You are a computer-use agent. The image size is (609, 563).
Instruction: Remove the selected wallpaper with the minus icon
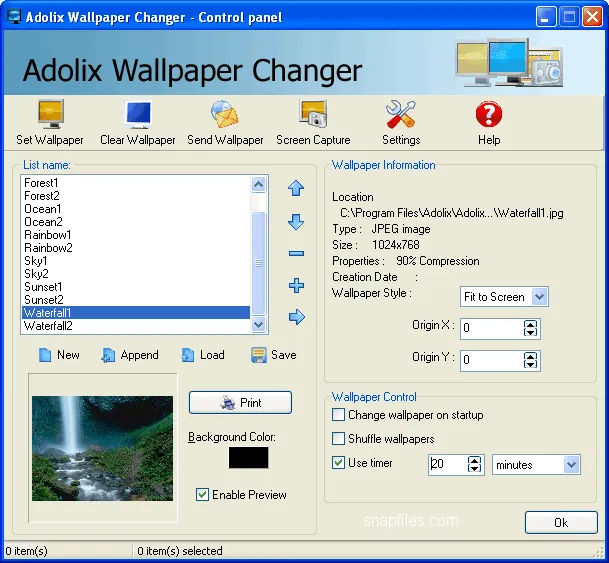click(296, 254)
